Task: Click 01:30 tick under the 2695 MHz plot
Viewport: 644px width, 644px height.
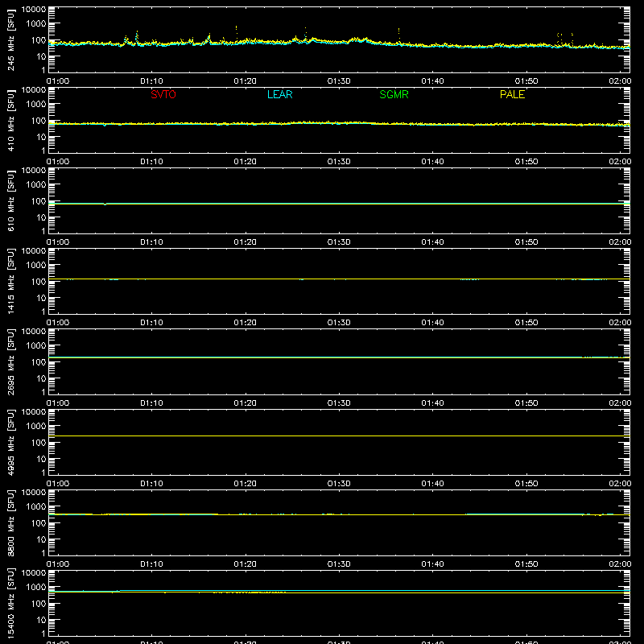Action: (339, 403)
